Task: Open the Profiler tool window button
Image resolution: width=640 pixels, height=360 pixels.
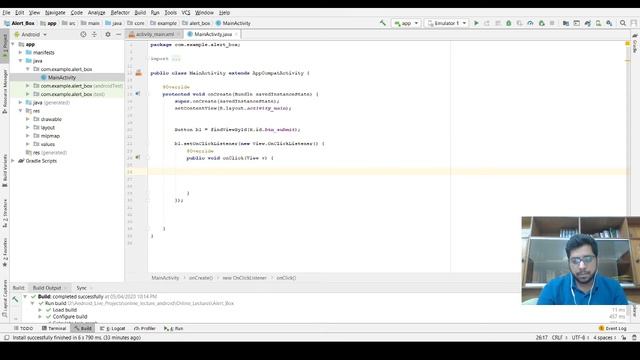Action: (x=145, y=328)
